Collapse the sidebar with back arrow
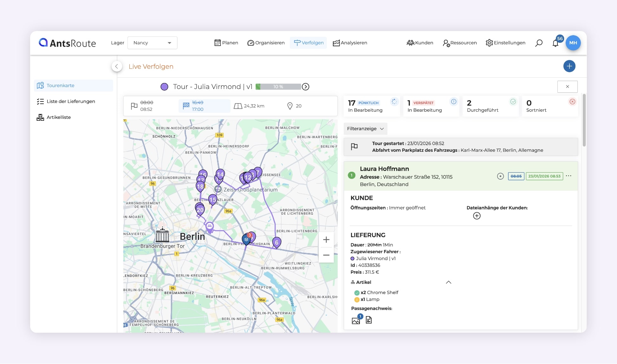Viewport: 617px width, 364px height. (117, 66)
